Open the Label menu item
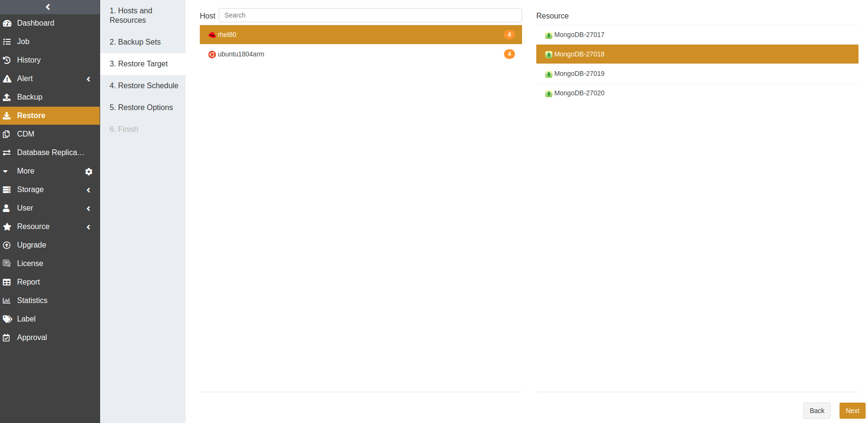 50,319
